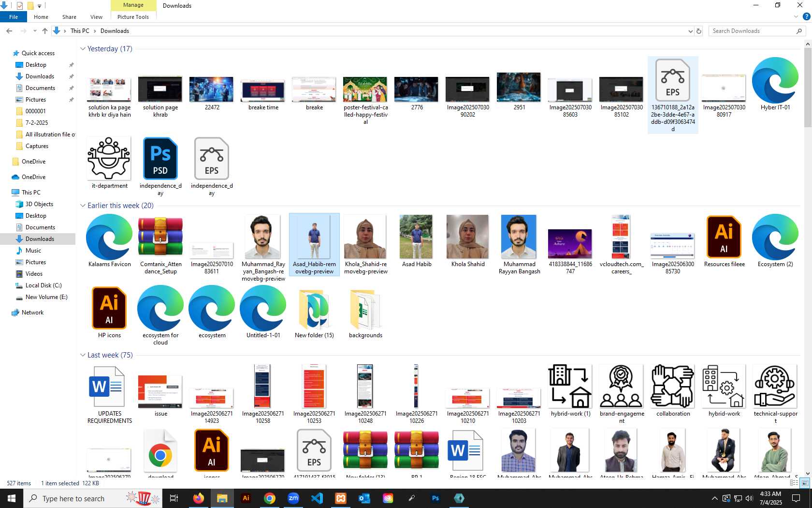
Task: Collapse the Earlier this week (20) group
Action: coord(83,206)
